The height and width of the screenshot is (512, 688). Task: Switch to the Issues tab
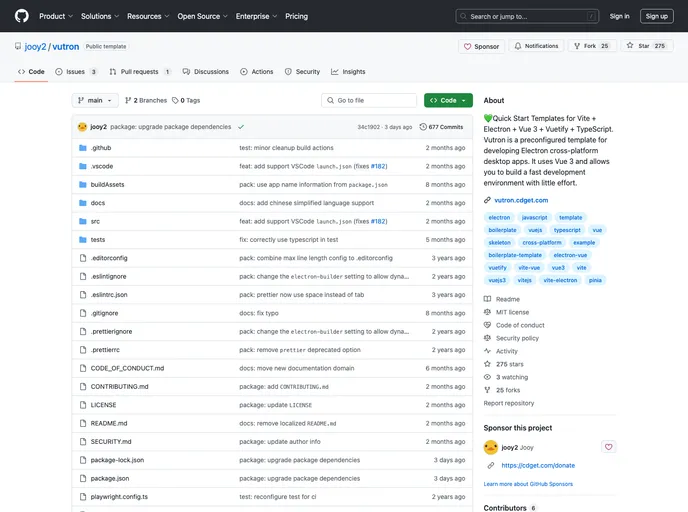pos(75,72)
